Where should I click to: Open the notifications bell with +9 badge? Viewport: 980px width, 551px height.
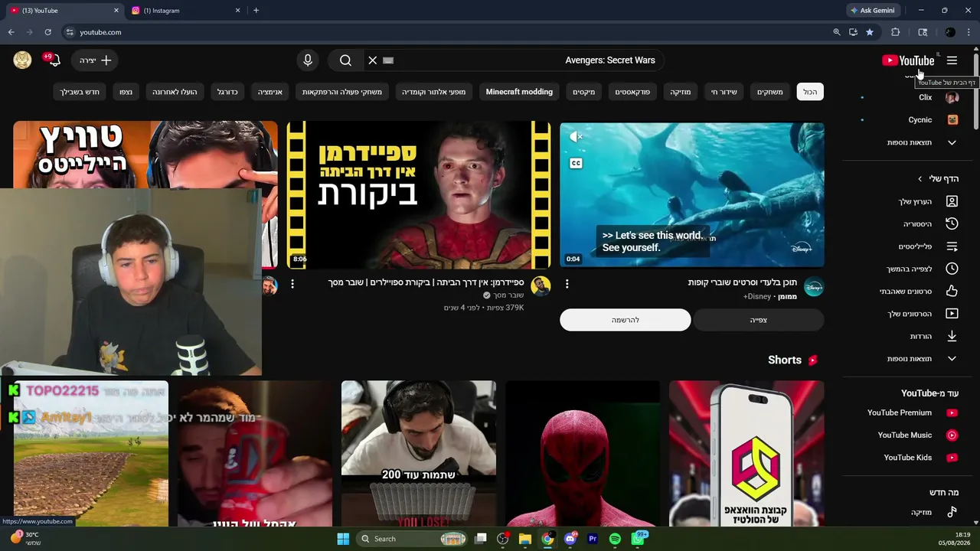click(53, 60)
